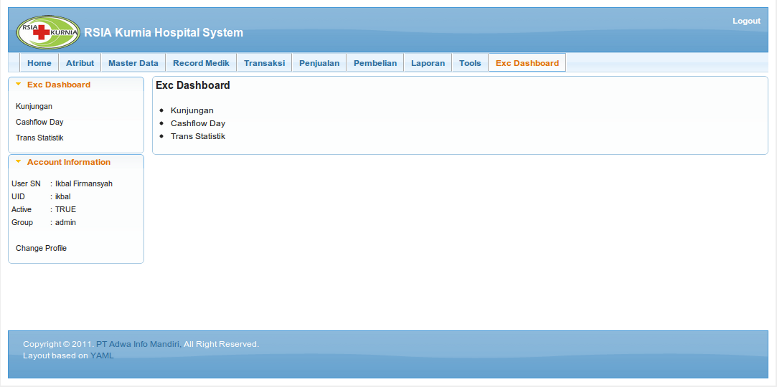Click the User SN label
This screenshot has height=387, width=777.
click(x=26, y=183)
